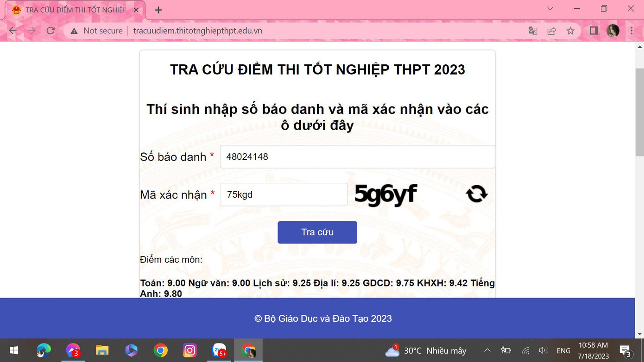Open Zalo from the taskbar
Screen dimensions: 644x362
coord(219,350)
